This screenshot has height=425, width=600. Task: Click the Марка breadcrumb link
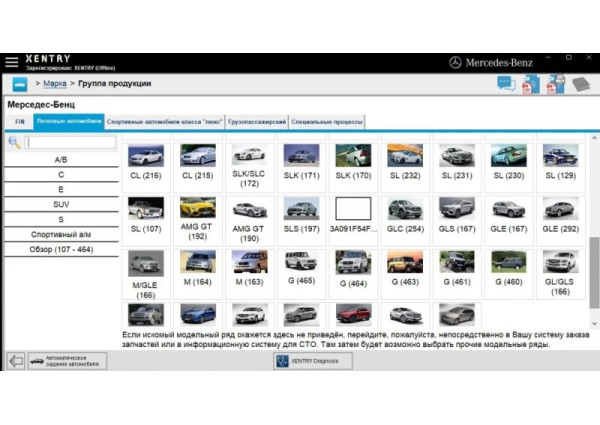click(55, 84)
